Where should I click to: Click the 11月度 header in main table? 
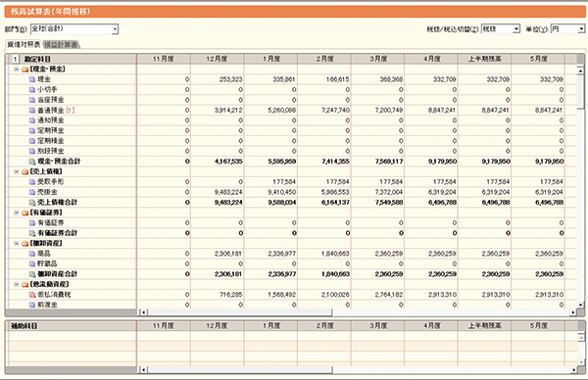(x=164, y=59)
